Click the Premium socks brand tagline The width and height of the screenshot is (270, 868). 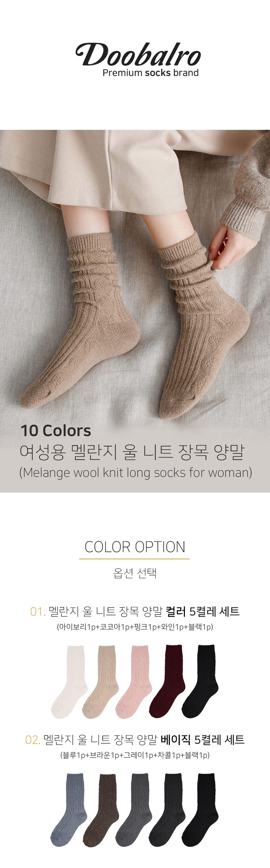coord(150,73)
